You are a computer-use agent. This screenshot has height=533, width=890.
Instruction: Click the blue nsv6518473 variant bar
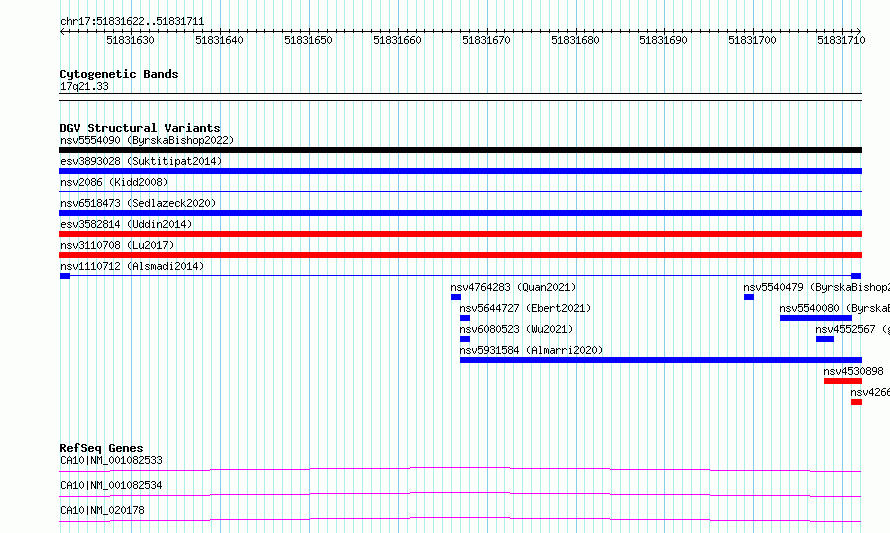click(460, 213)
